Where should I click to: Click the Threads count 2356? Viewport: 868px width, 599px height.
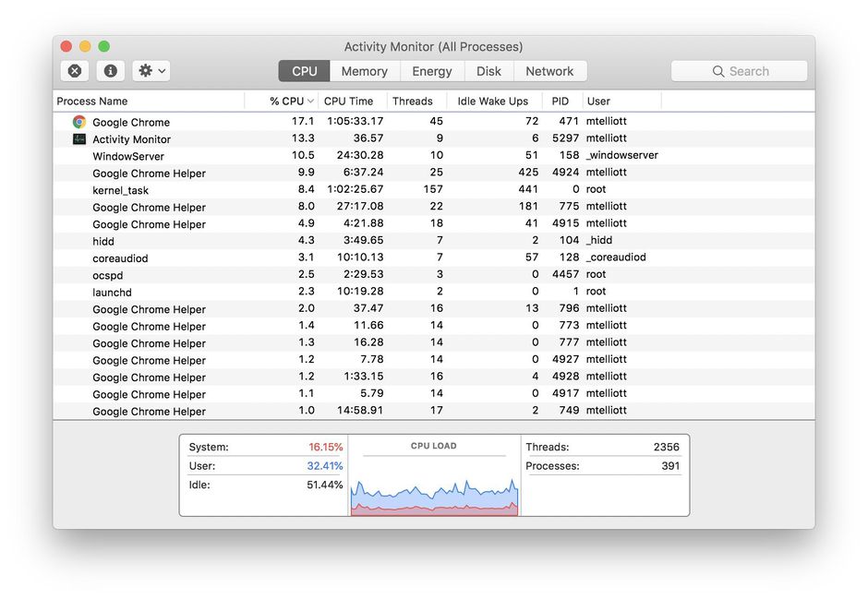click(x=666, y=447)
